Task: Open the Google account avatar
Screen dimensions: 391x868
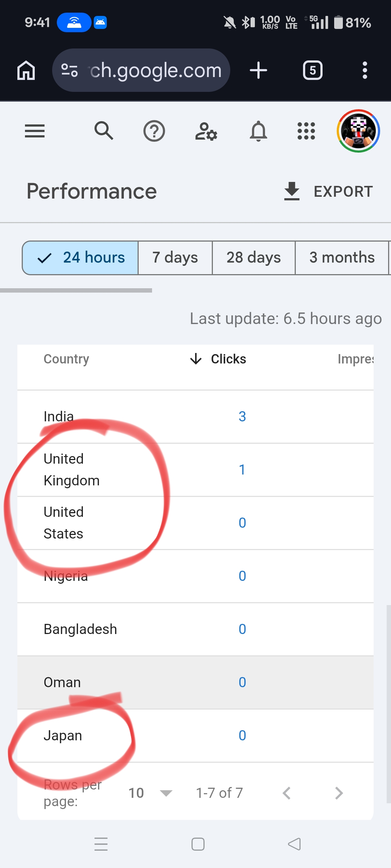Action: point(358,131)
